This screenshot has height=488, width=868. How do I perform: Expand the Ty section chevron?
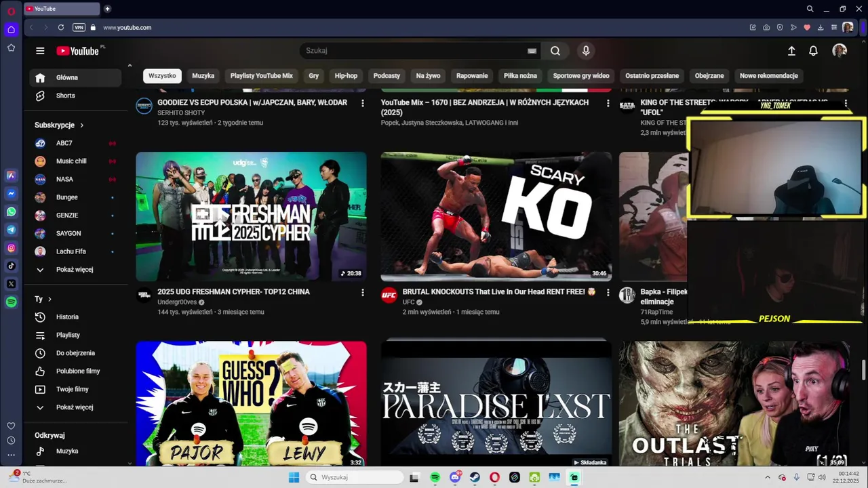point(50,299)
